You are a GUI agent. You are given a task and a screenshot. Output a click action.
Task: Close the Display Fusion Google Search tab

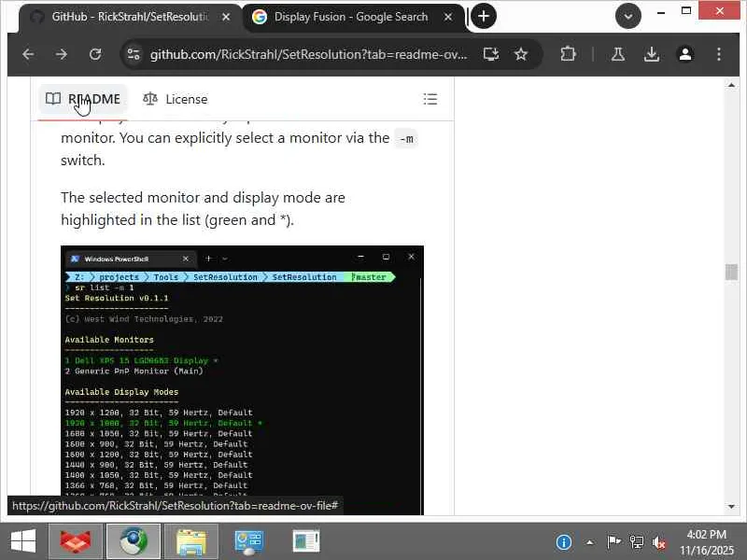tap(448, 17)
